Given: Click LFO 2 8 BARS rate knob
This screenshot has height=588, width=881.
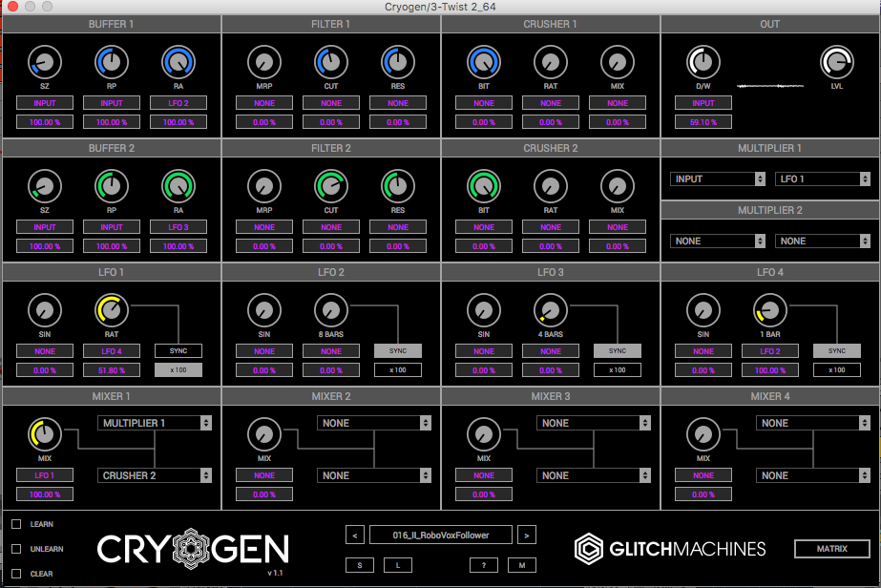Looking at the screenshot, I should click(x=331, y=310).
